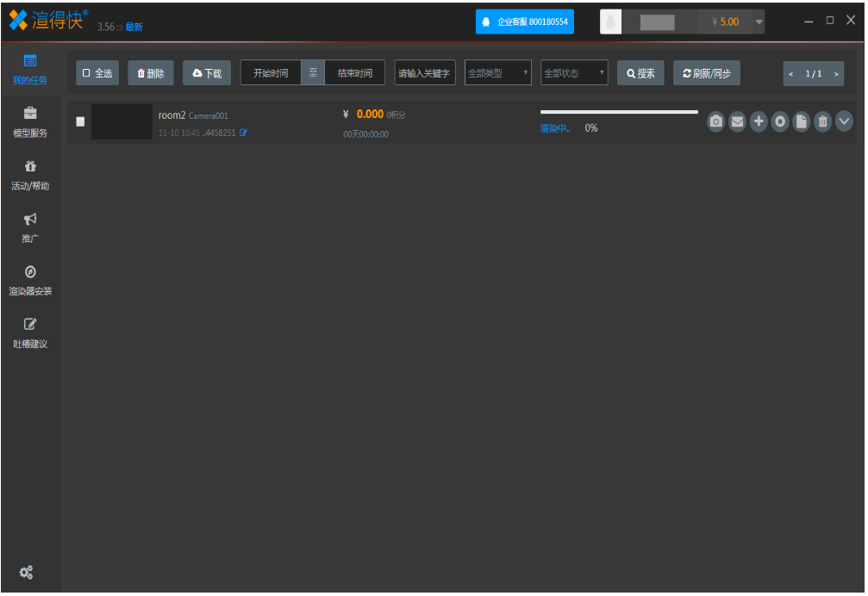Open 渲染器安装 sidebar item
The image size is (868, 596).
click(x=30, y=280)
